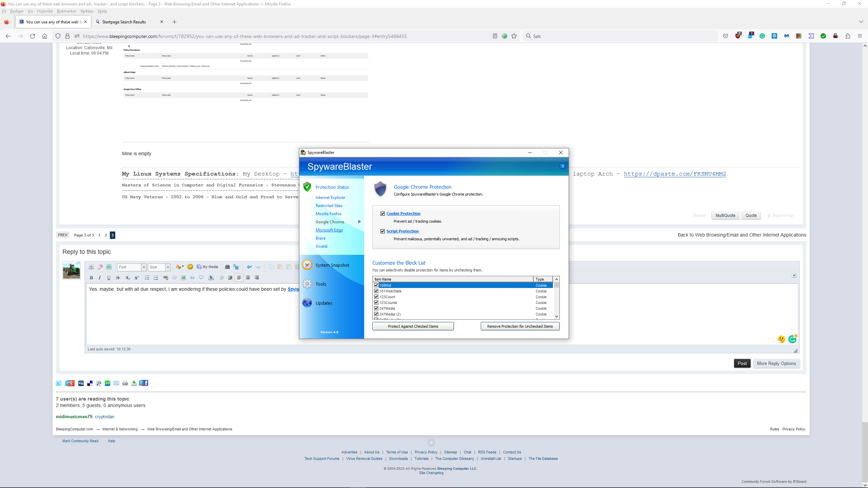868x488 pixels.
Task: Click the Insert Link icon in the reply toolbar
Action: (165, 278)
